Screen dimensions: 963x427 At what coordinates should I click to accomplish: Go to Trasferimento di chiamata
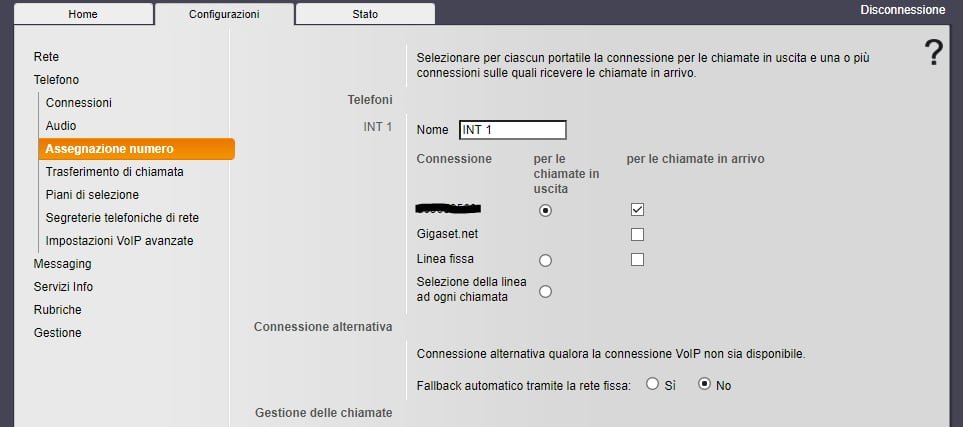[x=115, y=171]
